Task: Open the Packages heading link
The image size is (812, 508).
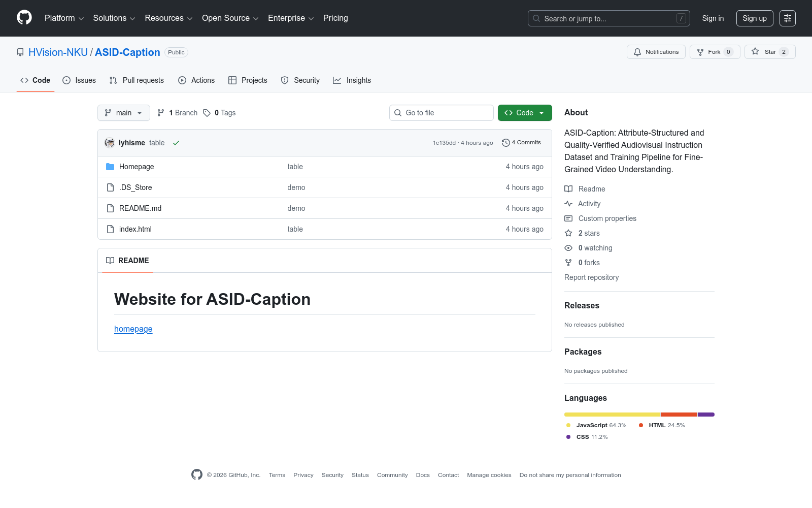Action: click(x=583, y=352)
